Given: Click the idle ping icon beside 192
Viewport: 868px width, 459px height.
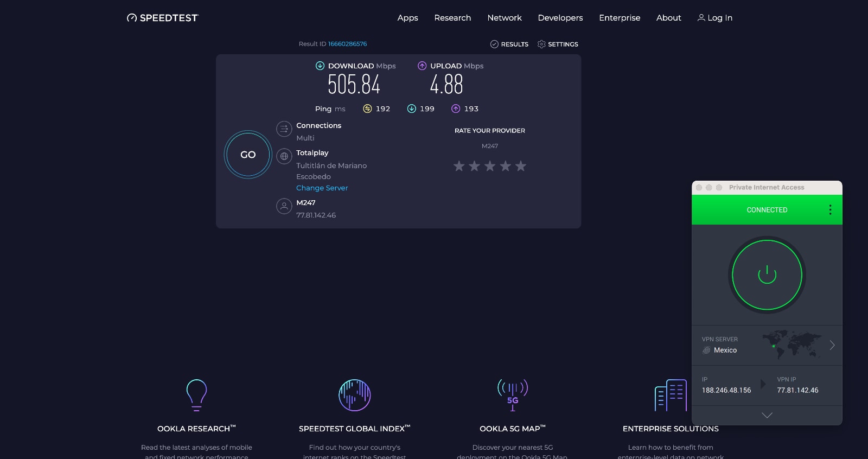Looking at the screenshot, I should (x=367, y=109).
